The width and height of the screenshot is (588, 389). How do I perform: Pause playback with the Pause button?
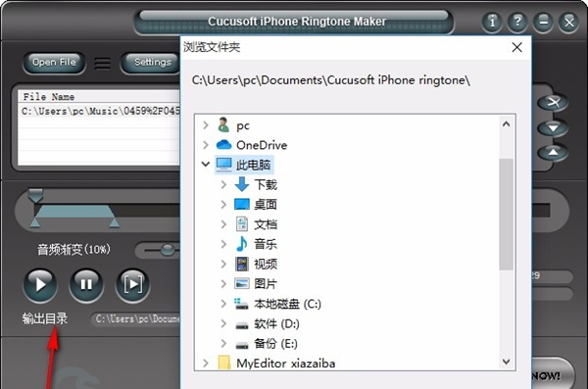click(86, 285)
